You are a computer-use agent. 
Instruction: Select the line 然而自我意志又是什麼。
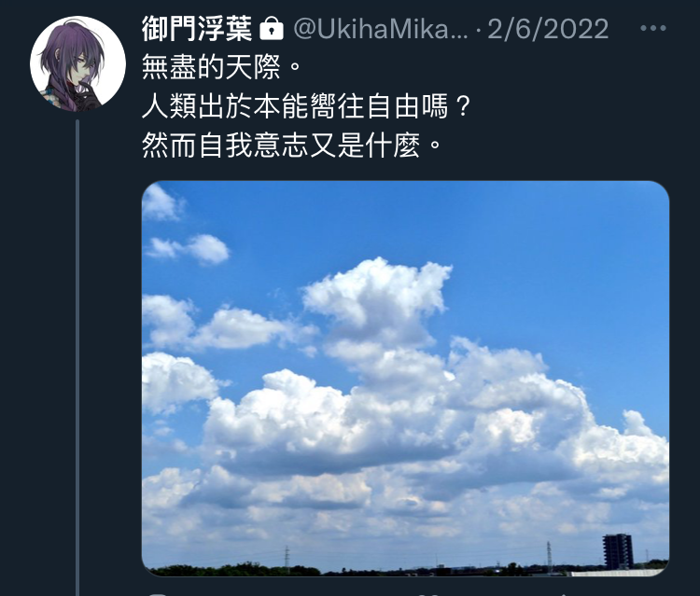[291, 146]
